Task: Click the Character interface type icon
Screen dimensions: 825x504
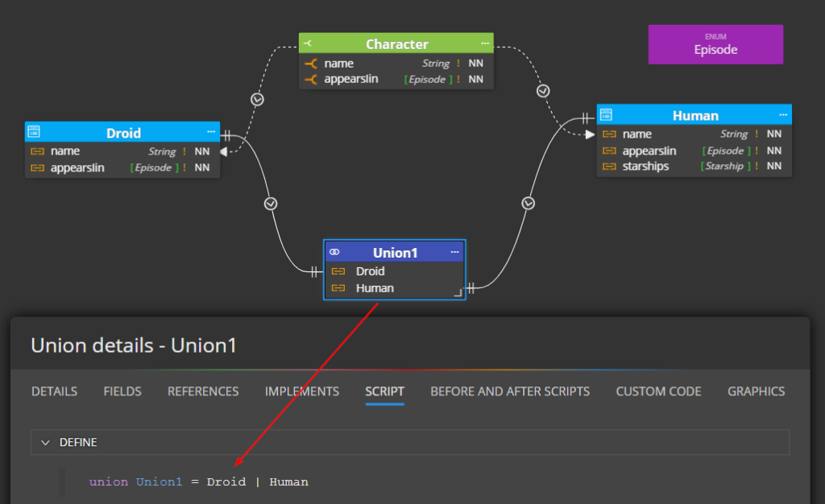Action: tap(308, 43)
